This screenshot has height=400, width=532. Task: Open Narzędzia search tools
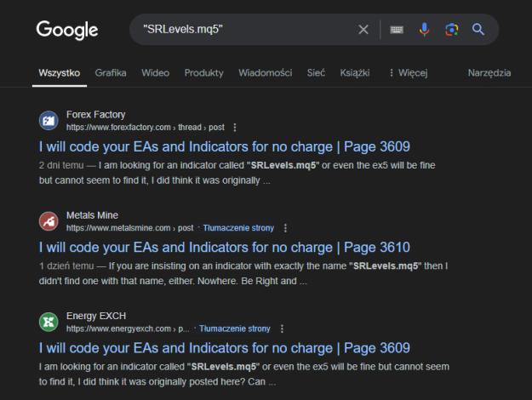(x=489, y=73)
